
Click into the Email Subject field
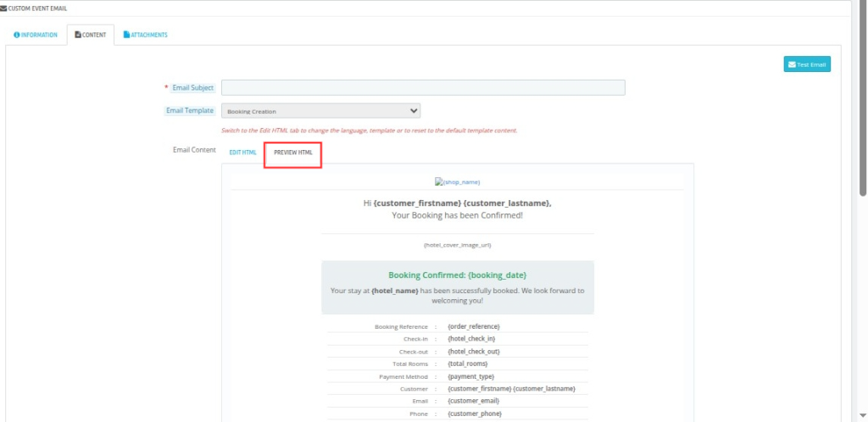point(423,87)
